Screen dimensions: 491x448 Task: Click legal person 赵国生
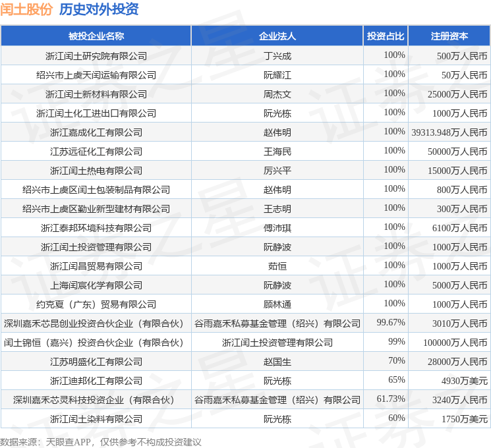(x=277, y=362)
